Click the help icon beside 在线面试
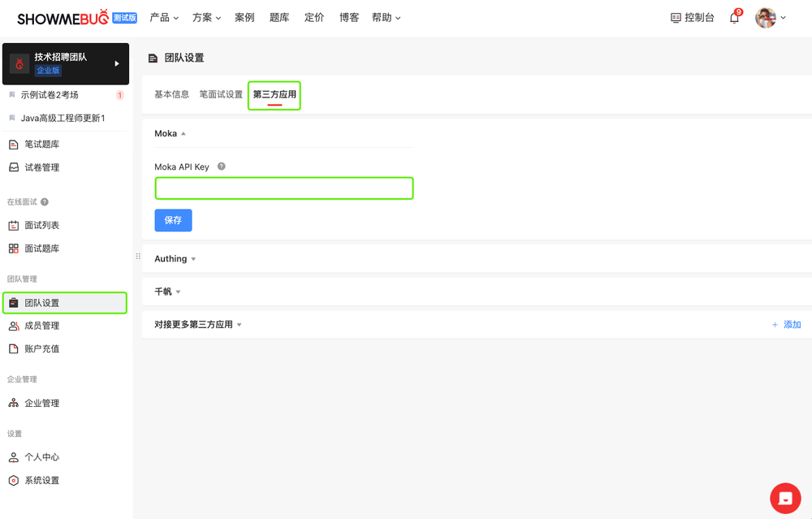Viewport: 812px width, 519px height. (x=45, y=202)
